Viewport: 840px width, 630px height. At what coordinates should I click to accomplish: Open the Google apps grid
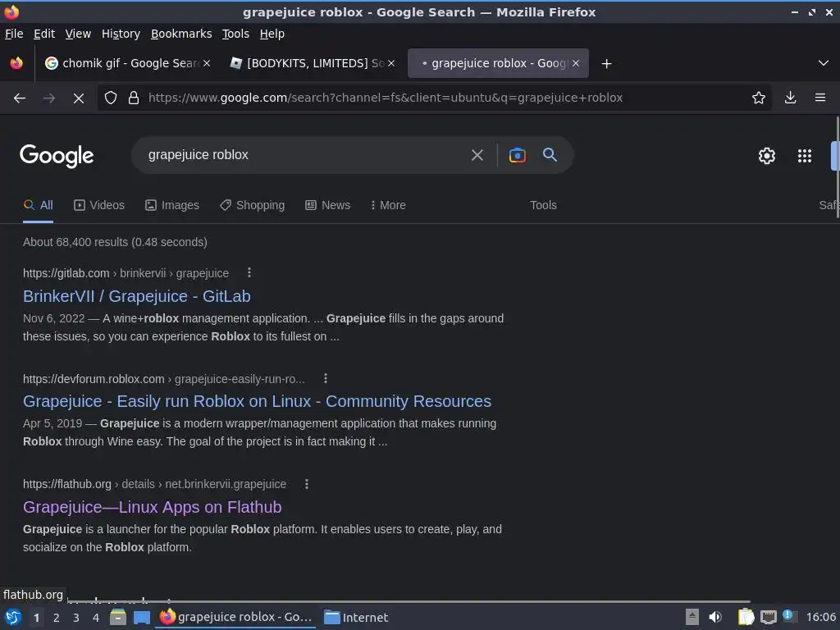804,156
